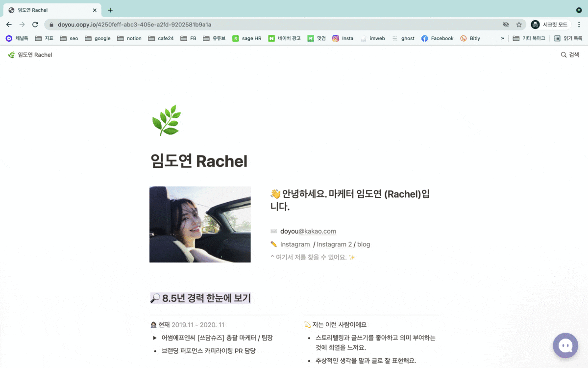The width and height of the screenshot is (588, 368).
Task: Open a new tab with plus button
Action: [110, 10]
